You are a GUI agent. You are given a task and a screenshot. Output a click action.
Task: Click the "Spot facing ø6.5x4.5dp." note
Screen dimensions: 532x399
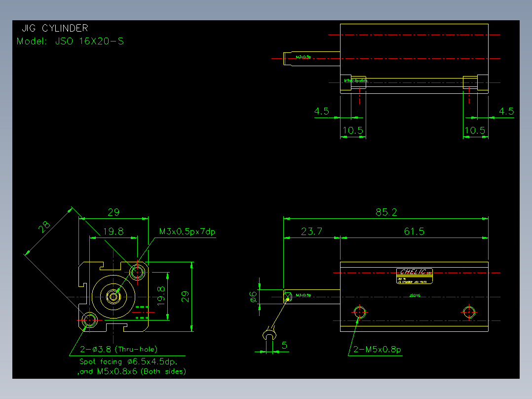[128, 361]
